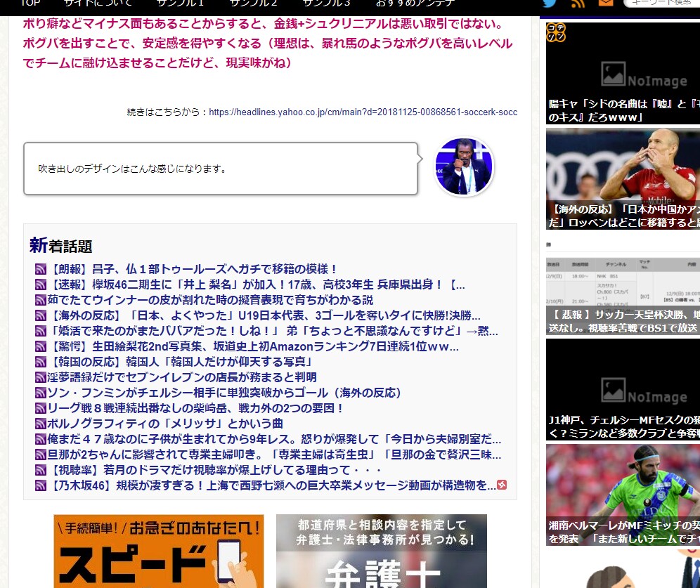
Task: Click the 弁護士・法律事務所が見つかる ad banner
Action: [381, 551]
